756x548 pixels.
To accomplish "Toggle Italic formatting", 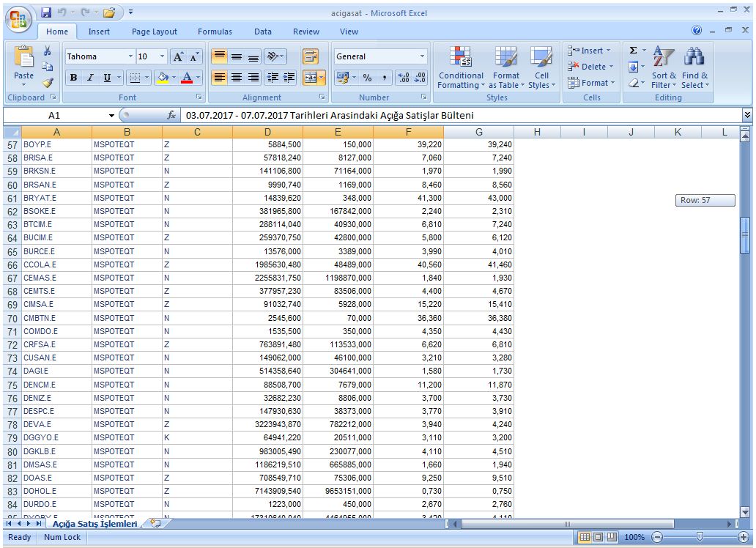I will point(90,77).
